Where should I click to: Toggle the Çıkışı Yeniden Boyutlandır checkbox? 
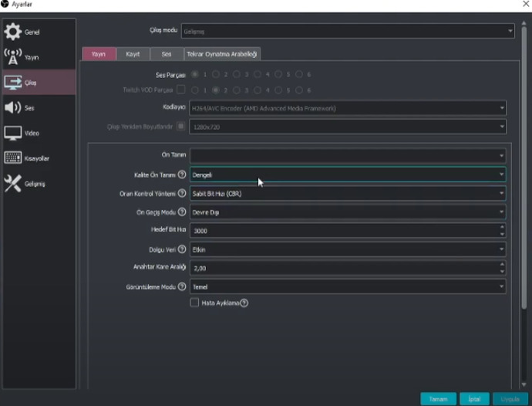[x=181, y=127]
